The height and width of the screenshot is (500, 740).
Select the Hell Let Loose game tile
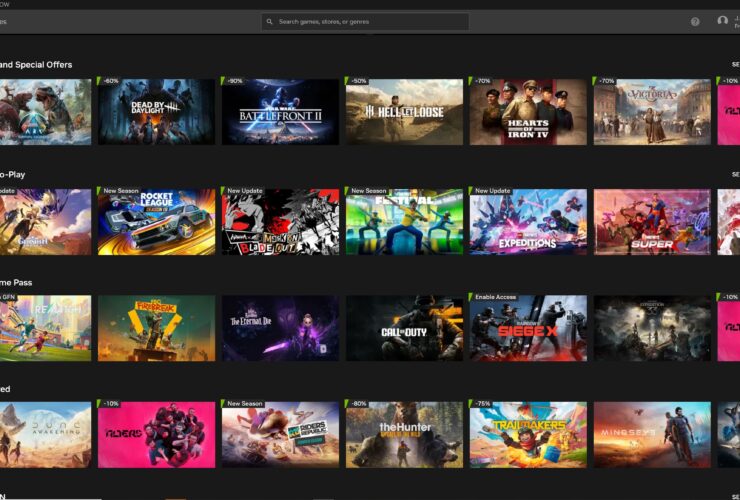click(x=404, y=112)
